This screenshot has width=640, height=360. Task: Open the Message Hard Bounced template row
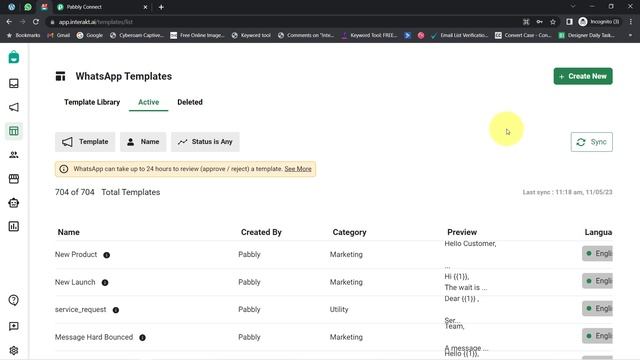click(x=334, y=337)
